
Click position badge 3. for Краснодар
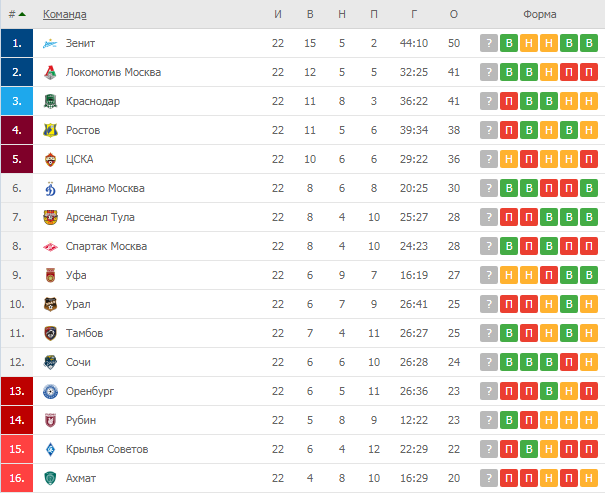point(17,101)
